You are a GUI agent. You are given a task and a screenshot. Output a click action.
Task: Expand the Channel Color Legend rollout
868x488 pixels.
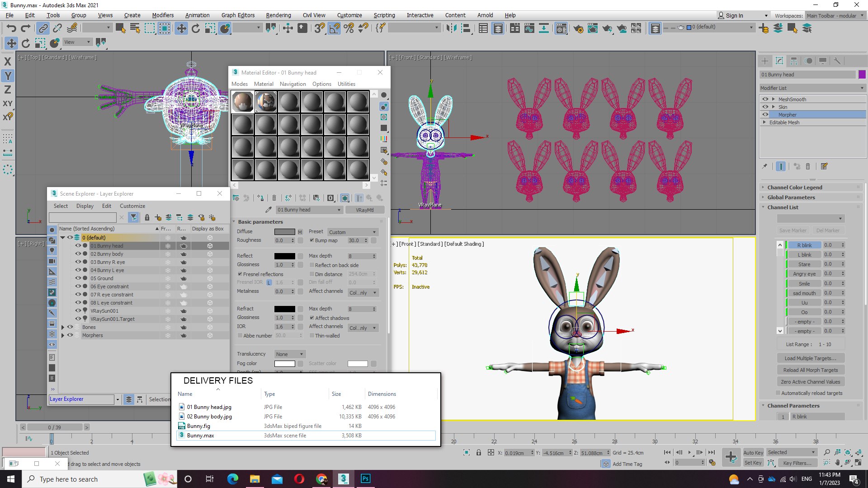(794, 188)
